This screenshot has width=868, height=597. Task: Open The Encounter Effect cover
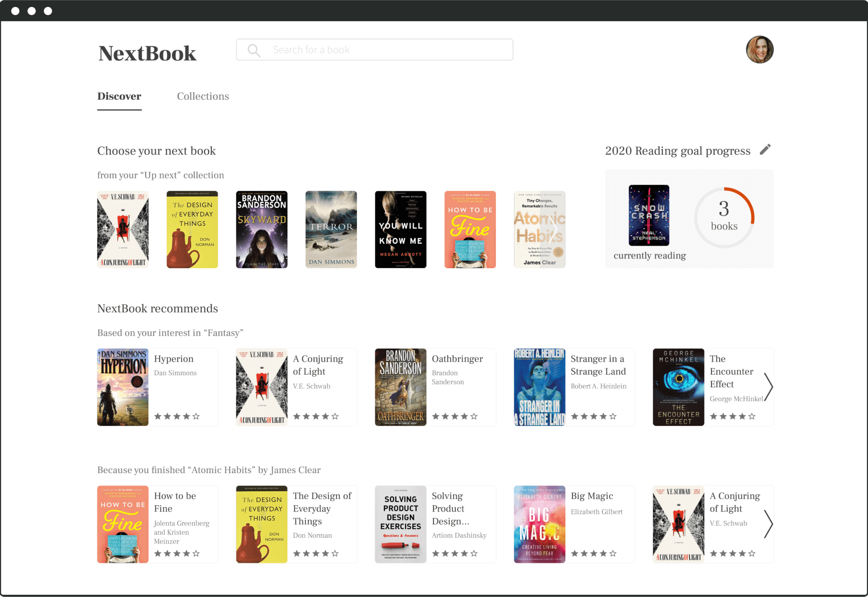pyautogui.click(x=678, y=387)
